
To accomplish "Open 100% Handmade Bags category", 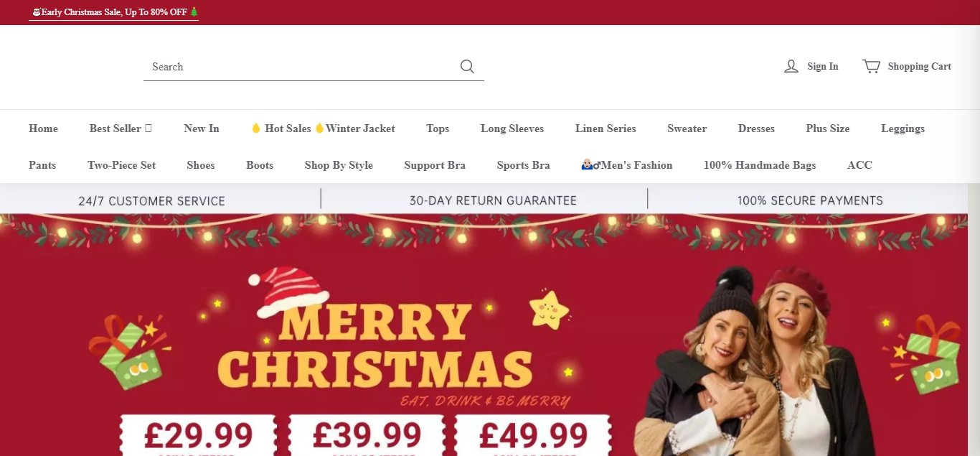I will click(760, 165).
